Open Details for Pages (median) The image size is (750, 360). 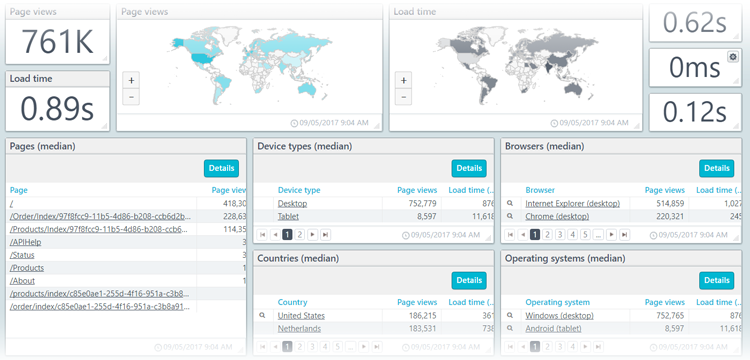point(221,168)
